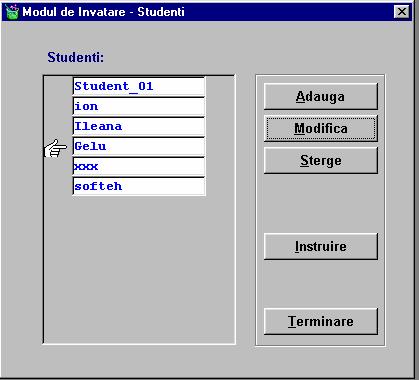The image size is (419, 380).
Task: Click the row selector beside ion
Action: 58,107
